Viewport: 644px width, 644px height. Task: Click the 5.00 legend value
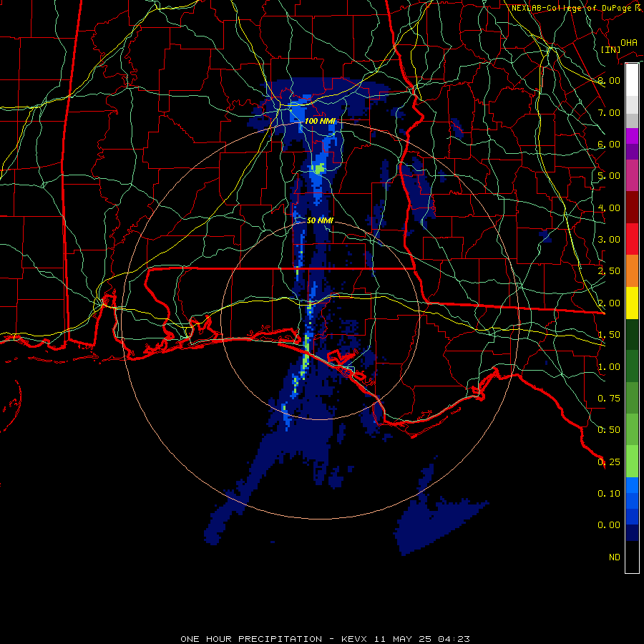pos(609,176)
